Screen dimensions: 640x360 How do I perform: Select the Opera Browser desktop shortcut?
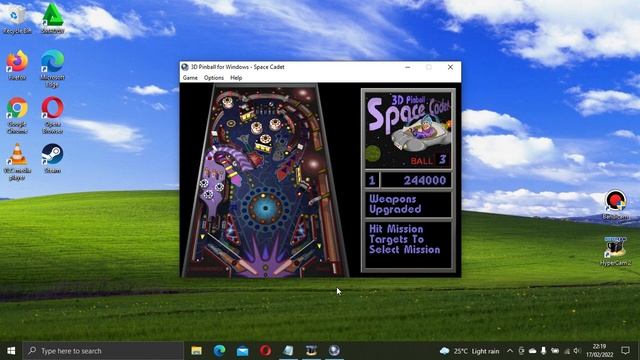(53, 115)
